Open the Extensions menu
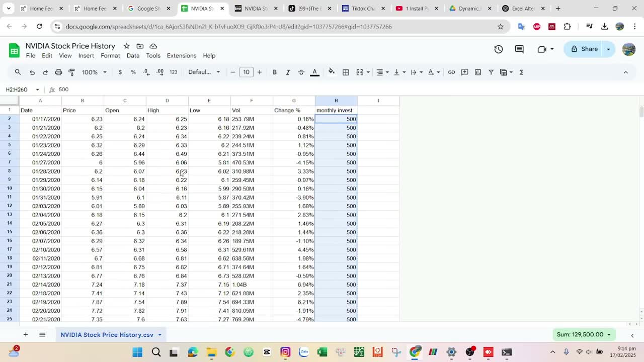This screenshot has width=644, height=362. 181,56
